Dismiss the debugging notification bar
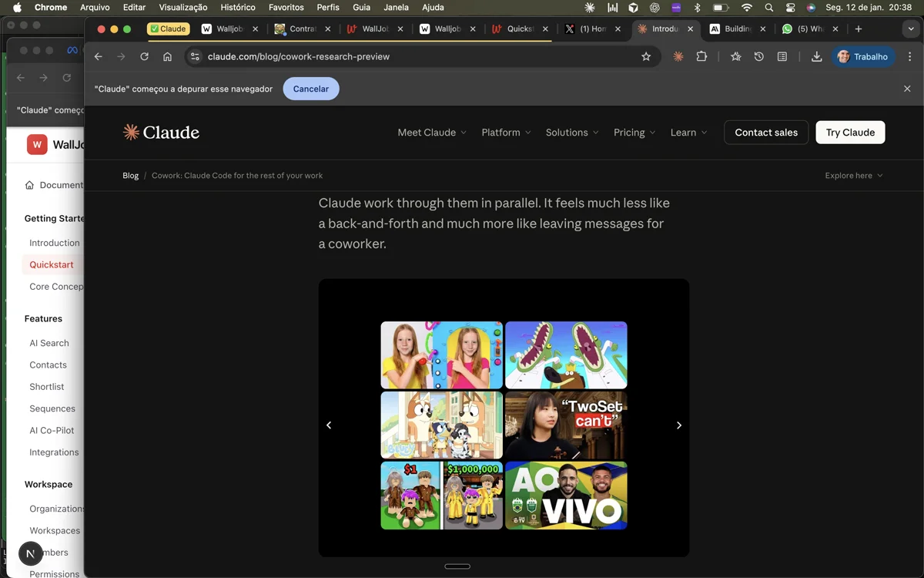924x578 pixels. pyautogui.click(x=907, y=89)
